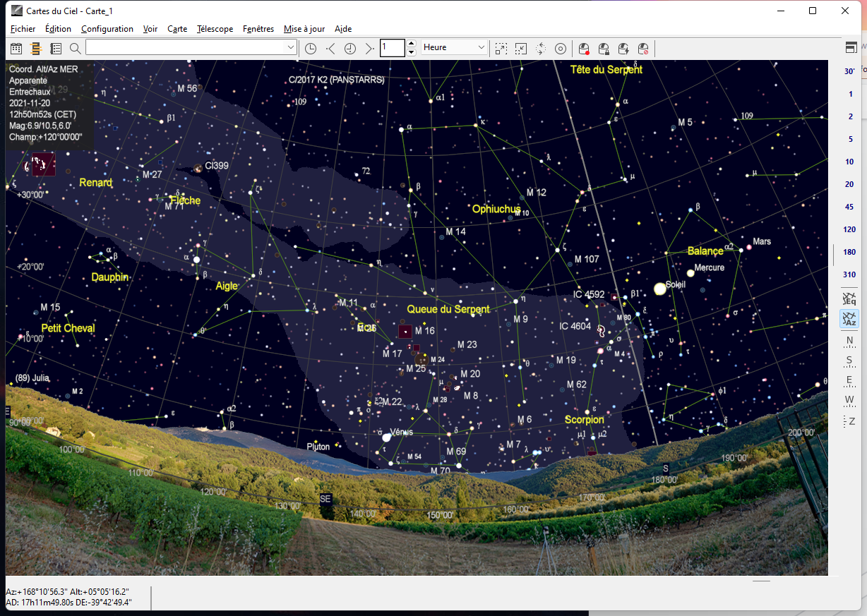The height and width of the screenshot is (616, 867).
Task: Open the Heure time unit dropdown
Action: point(455,48)
